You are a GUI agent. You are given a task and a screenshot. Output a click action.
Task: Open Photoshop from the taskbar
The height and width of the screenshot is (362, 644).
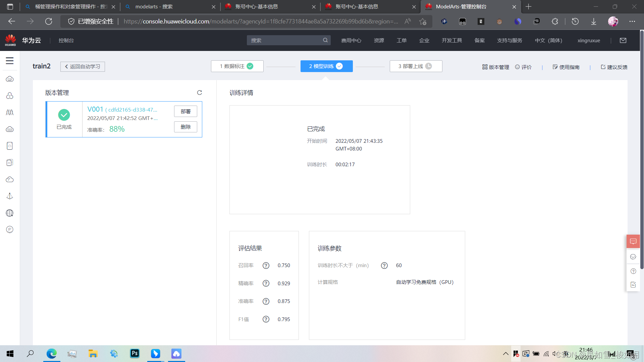click(x=135, y=353)
